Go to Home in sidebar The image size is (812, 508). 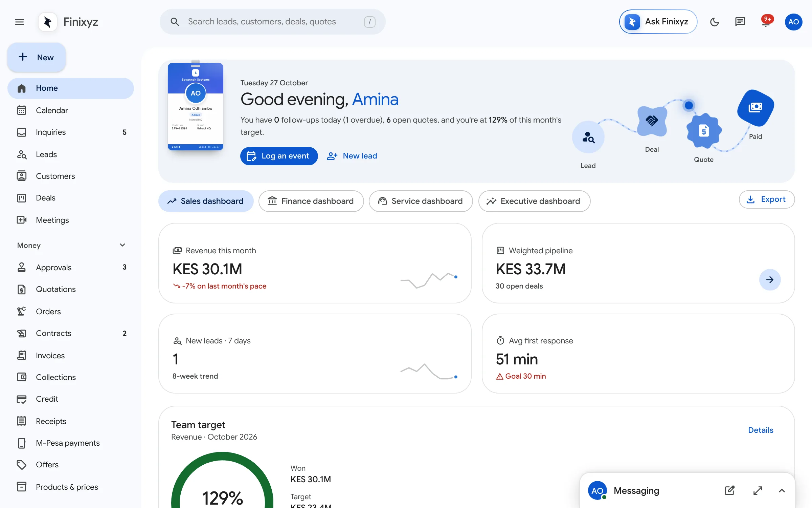(71, 88)
